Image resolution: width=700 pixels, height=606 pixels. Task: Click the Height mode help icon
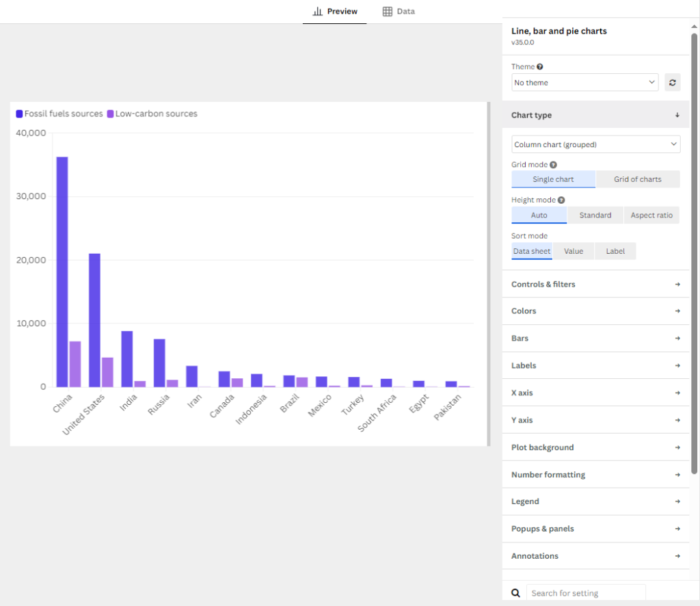(561, 200)
